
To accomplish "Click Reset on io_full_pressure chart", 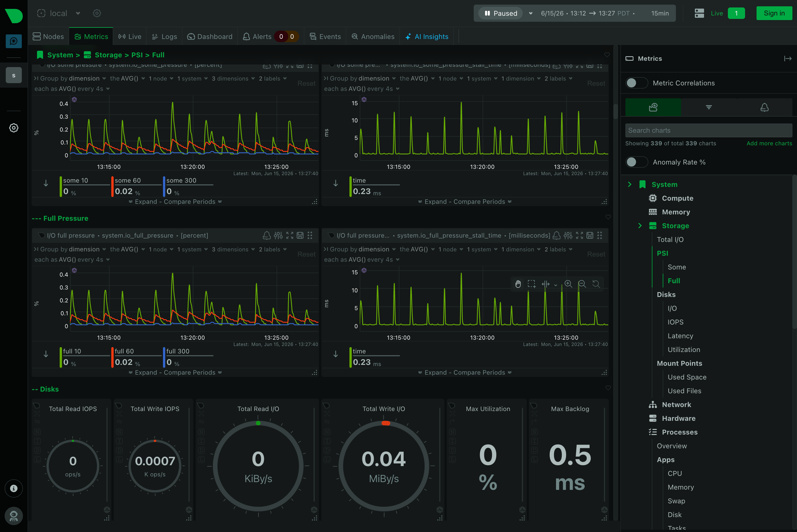I will pyautogui.click(x=306, y=254).
